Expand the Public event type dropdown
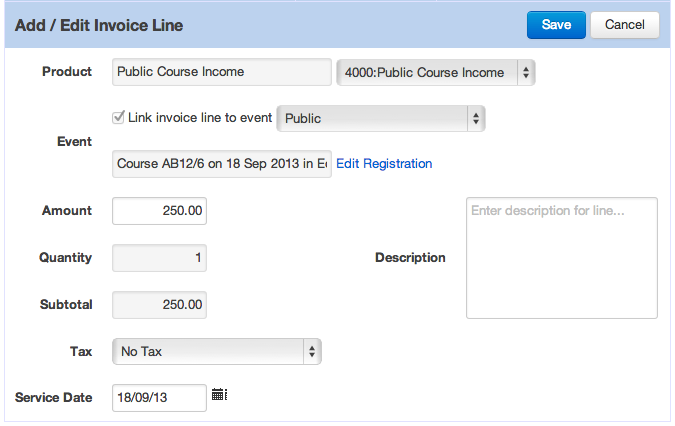The width and height of the screenshot is (675, 426). pyautogui.click(x=381, y=118)
